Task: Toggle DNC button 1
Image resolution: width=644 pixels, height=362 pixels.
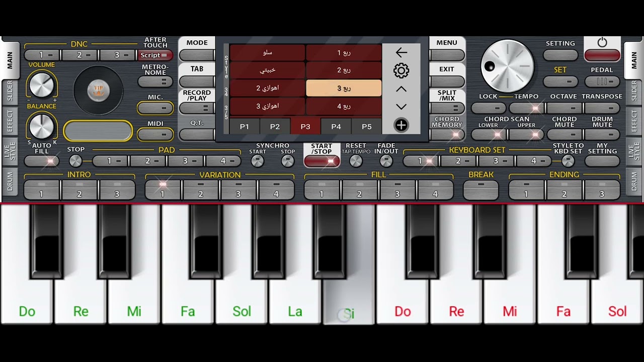Action: tap(42, 55)
